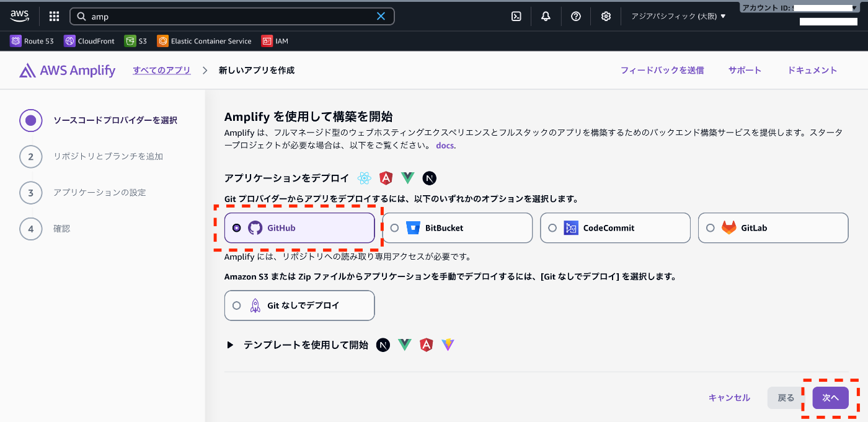Click キャンセル button

click(729, 398)
